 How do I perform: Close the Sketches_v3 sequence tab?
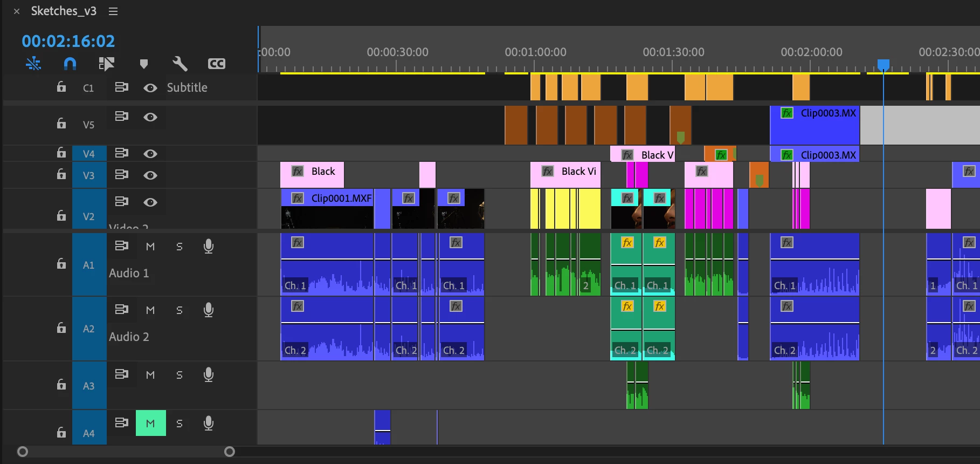(x=17, y=11)
